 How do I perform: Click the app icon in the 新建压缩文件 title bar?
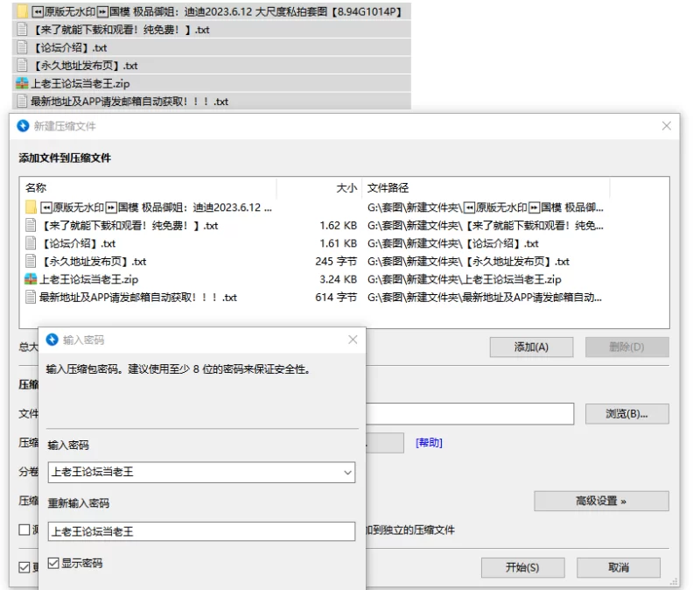pos(24,126)
